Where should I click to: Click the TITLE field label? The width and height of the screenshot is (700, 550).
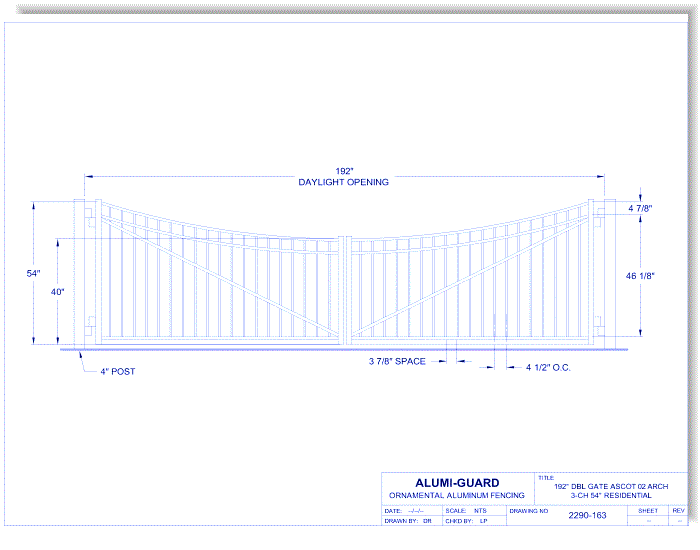(546, 478)
